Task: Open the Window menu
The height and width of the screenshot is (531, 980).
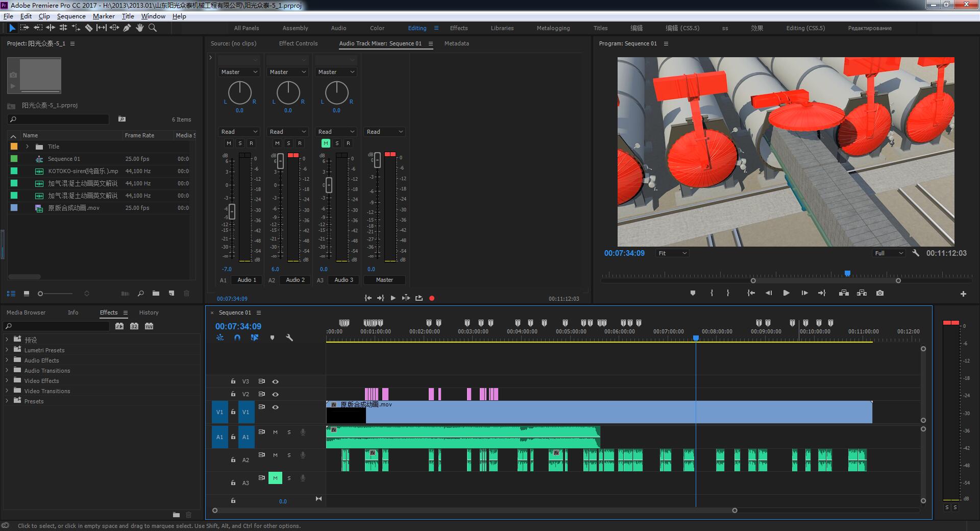Action: [x=153, y=16]
